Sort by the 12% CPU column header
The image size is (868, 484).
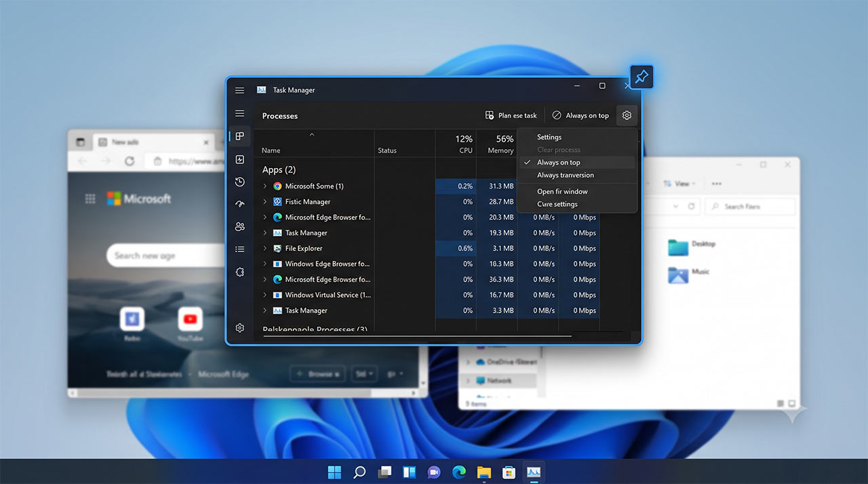point(456,144)
